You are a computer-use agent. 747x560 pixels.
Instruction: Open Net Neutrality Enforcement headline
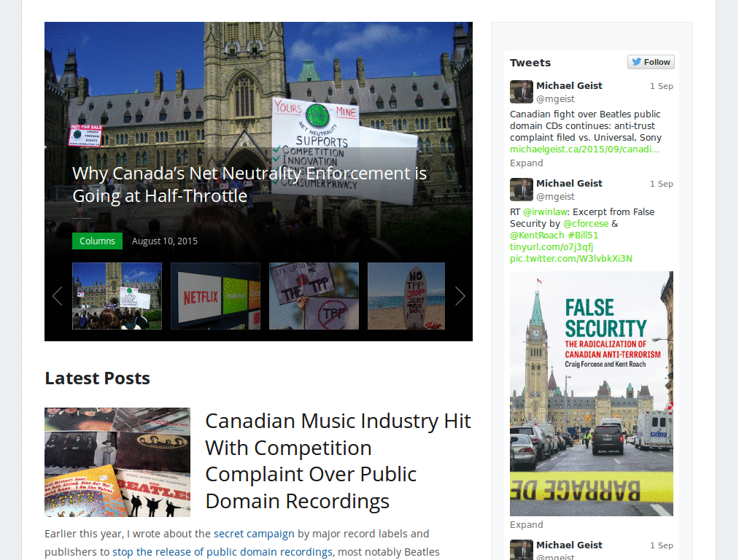click(249, 184)
